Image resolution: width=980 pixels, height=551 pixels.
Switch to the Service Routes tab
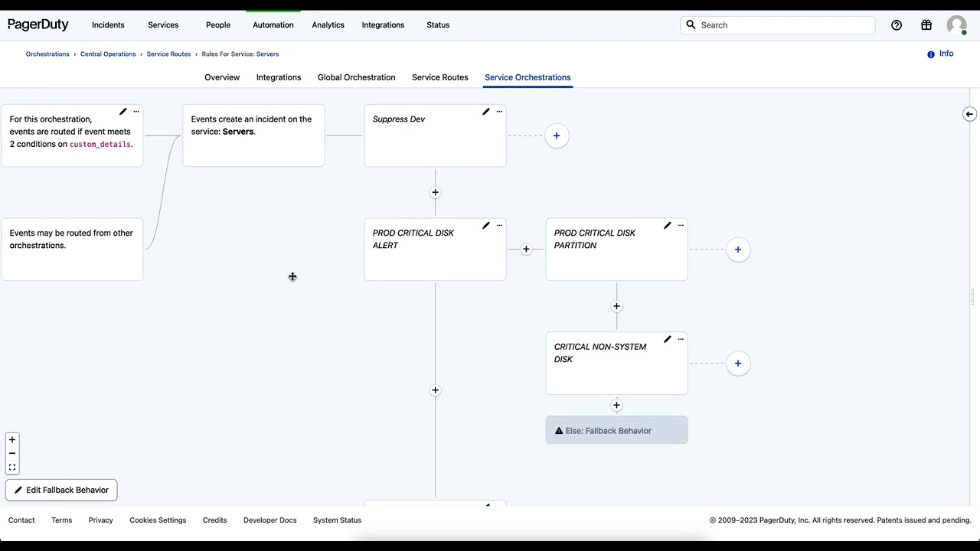tap(440, 77)
